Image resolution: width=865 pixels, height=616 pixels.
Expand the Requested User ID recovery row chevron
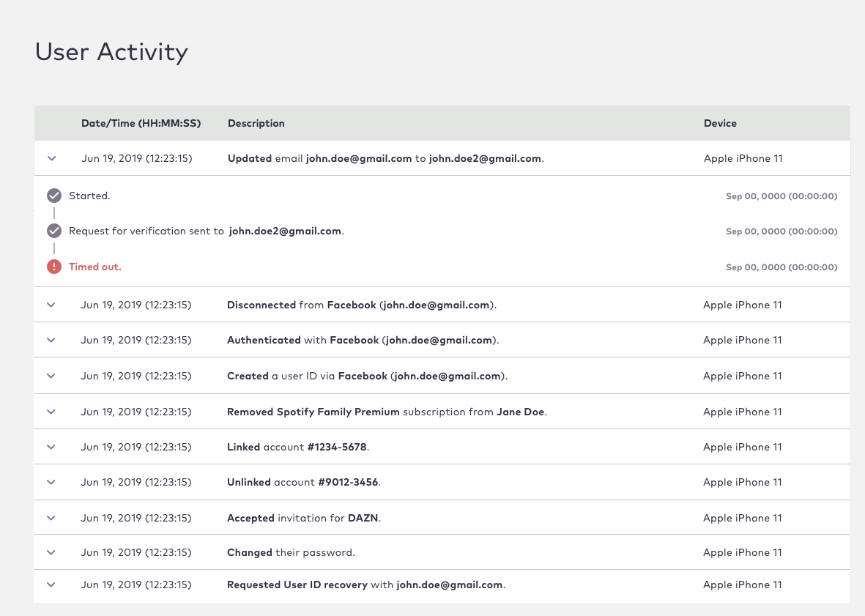51,585
